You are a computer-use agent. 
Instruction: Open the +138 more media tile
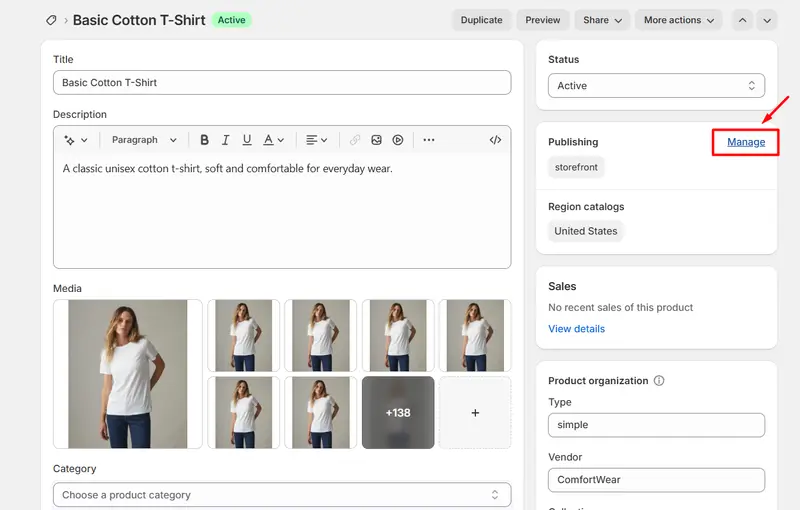(398, 413)
